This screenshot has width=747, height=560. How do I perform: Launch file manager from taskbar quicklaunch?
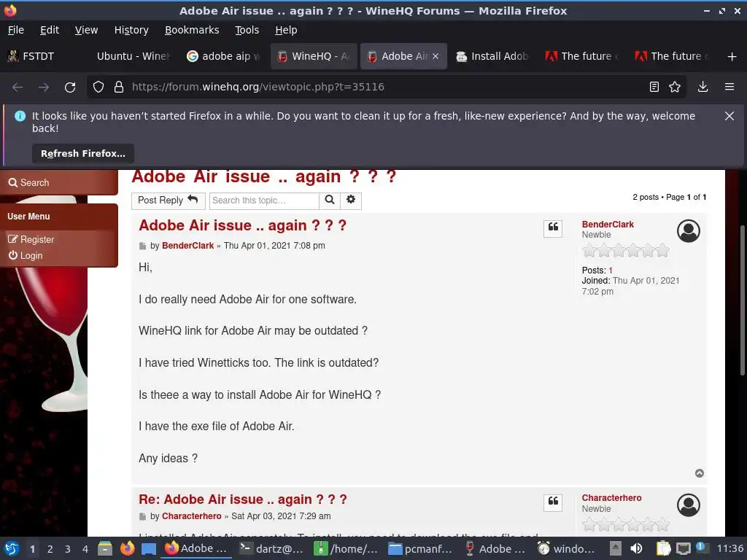click(105, 549)
